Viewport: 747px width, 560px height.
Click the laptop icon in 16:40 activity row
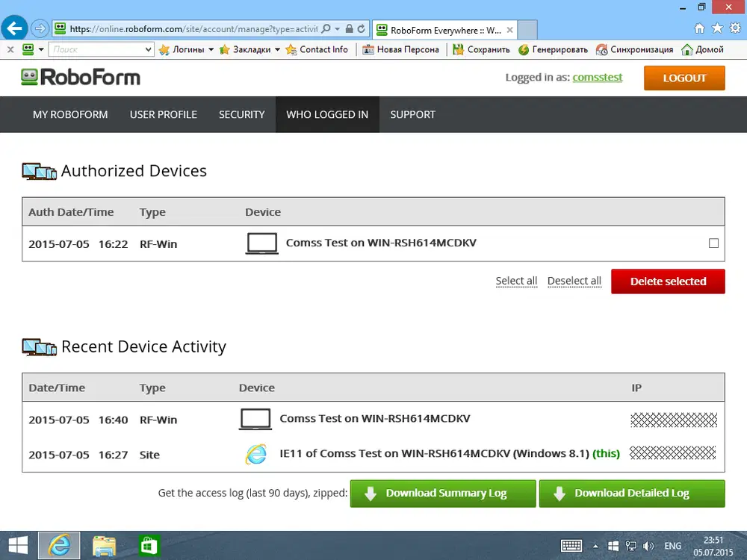pyautogui.click(x=255, y=419)
